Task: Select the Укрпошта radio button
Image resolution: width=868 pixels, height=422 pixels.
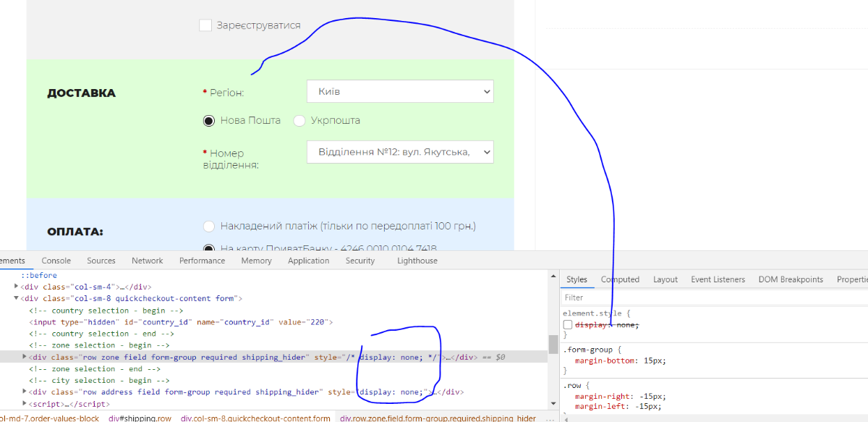Action: coord(299,121)
